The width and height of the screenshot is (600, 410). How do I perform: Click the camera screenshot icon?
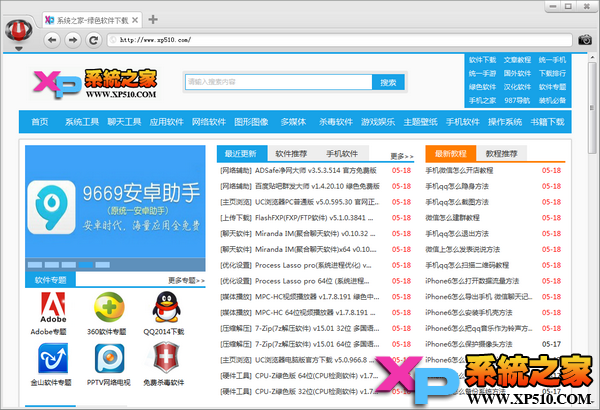point(585,39)
